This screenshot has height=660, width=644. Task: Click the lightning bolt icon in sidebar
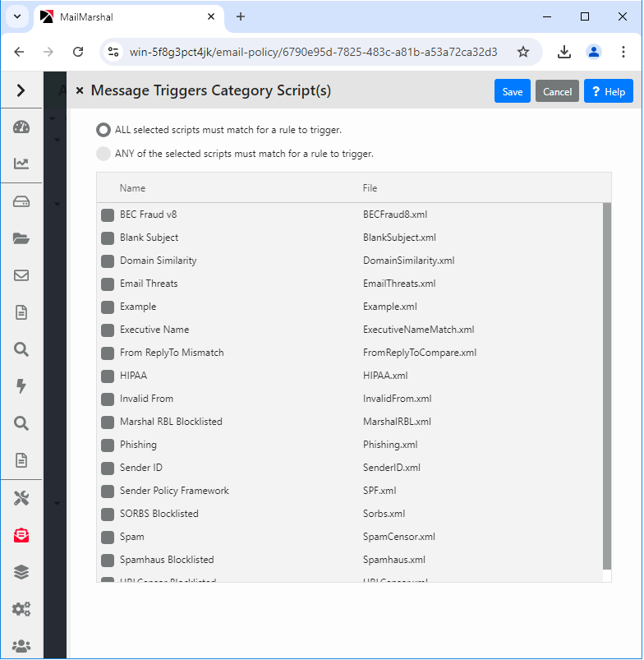(21, 386)
